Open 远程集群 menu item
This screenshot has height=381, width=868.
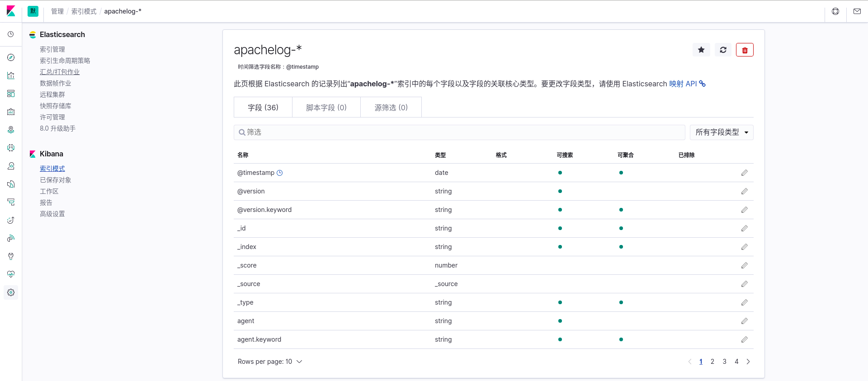52,94
